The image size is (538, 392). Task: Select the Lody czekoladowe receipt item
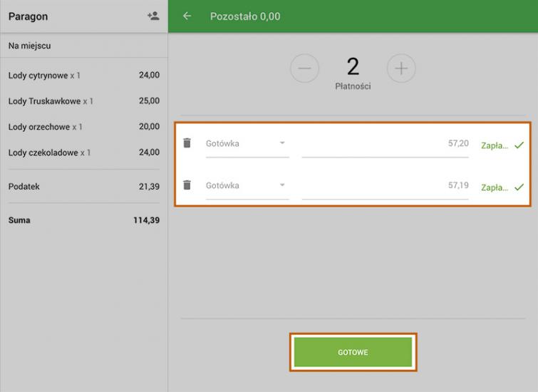point(83,153)
